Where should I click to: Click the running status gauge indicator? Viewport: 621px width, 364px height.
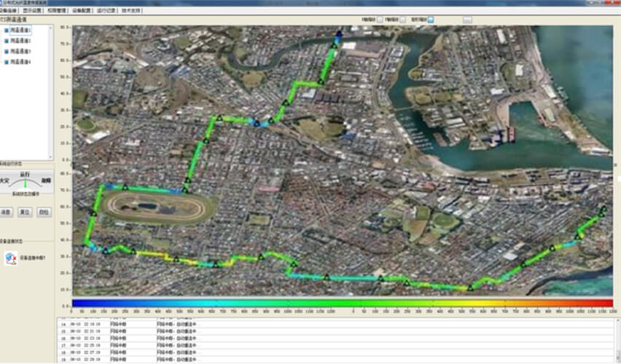click(26, 181)
